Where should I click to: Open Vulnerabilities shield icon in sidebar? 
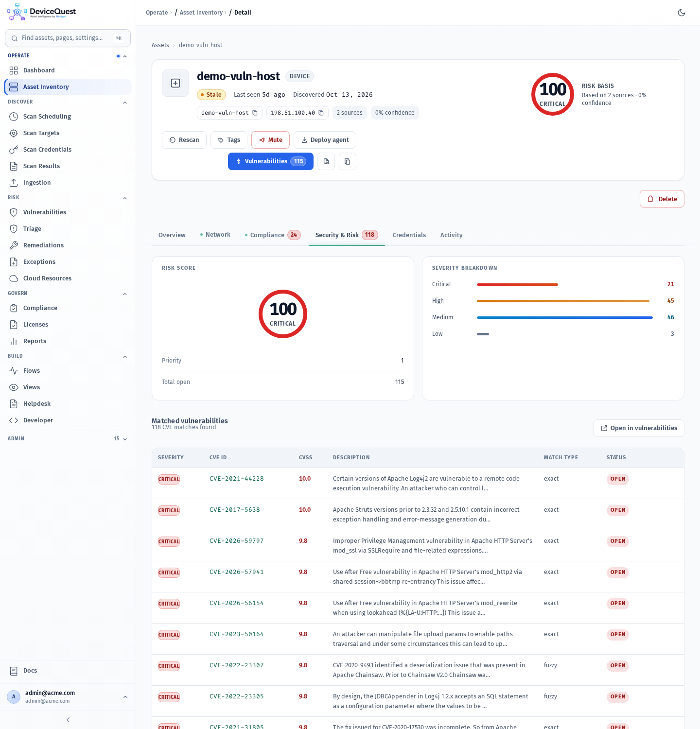14,212
